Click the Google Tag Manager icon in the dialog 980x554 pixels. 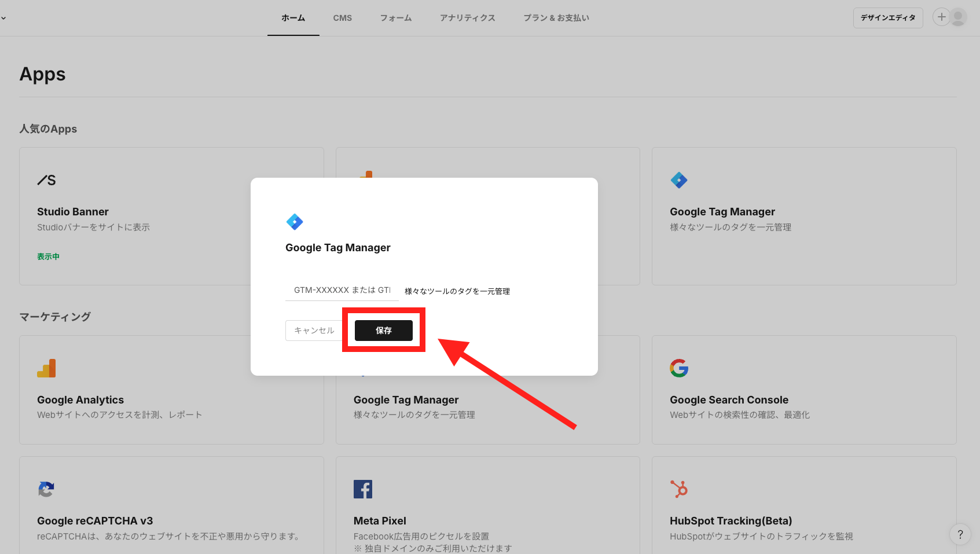coord(295,222)
